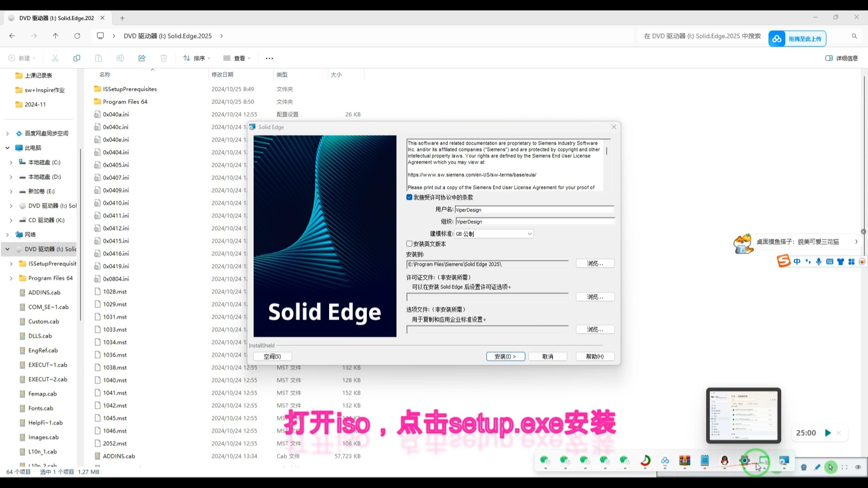Open the 查看 view dropdown
868x488 pixels.
[237, 58]
